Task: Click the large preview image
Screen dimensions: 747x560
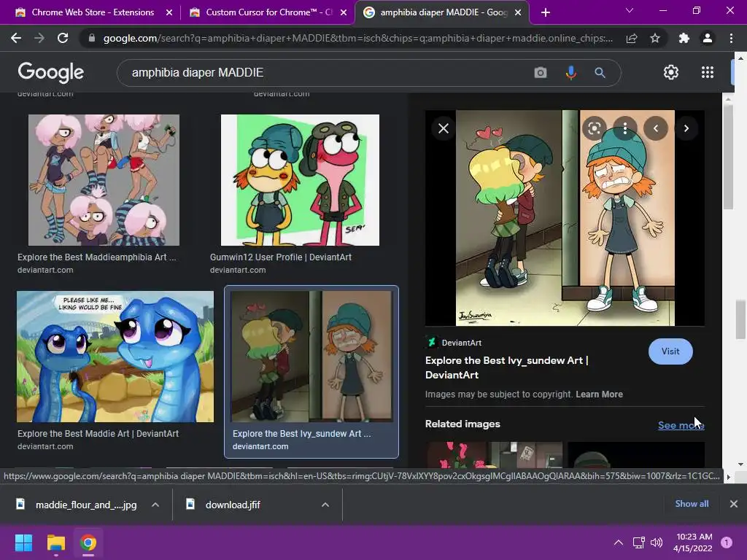Action: (565, 218)
